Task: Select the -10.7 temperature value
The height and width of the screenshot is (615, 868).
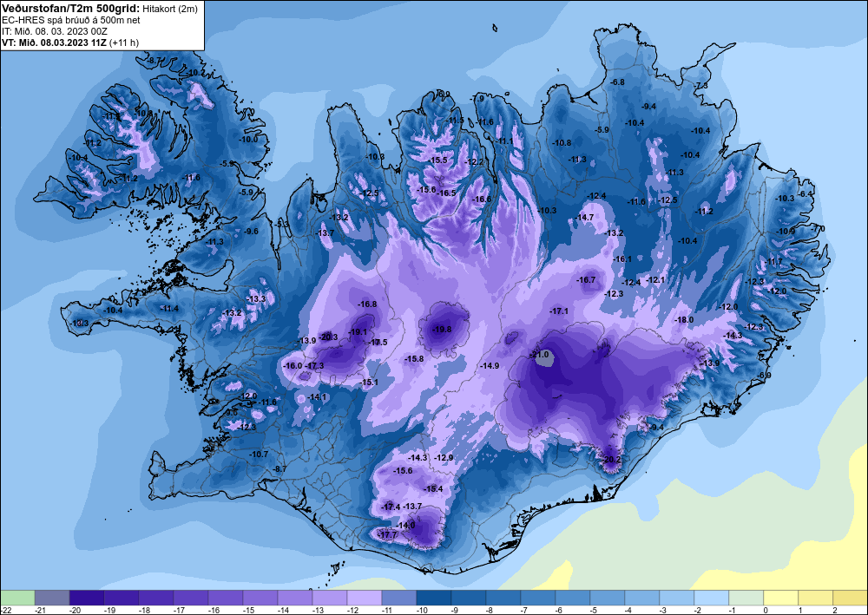Action: pyautogui.click(x=259, y=454)
